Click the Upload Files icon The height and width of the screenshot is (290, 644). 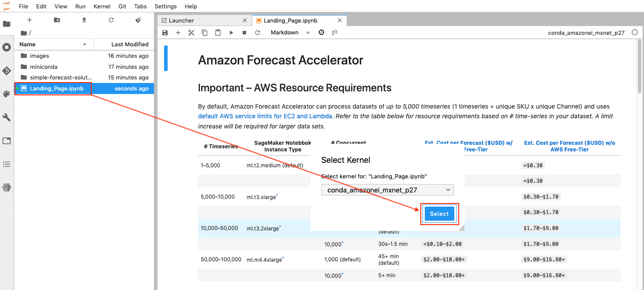point(84,20)
